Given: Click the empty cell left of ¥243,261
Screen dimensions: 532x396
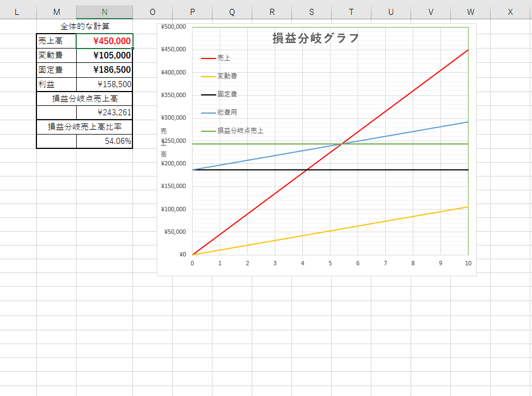Looking at the screenshot, I should tap(56, 113).
